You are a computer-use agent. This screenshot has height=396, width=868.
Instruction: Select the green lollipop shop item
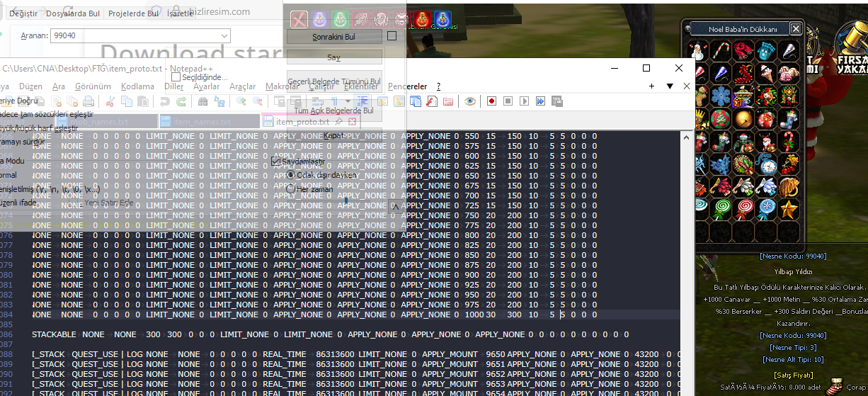(x=720, y=210)
